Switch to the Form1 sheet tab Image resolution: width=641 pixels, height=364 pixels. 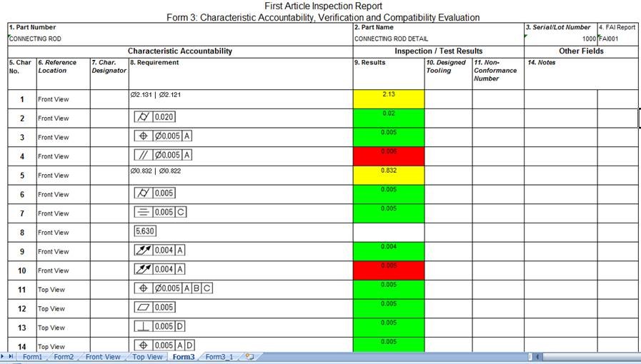pyautogui.click(x=32, y=357)
